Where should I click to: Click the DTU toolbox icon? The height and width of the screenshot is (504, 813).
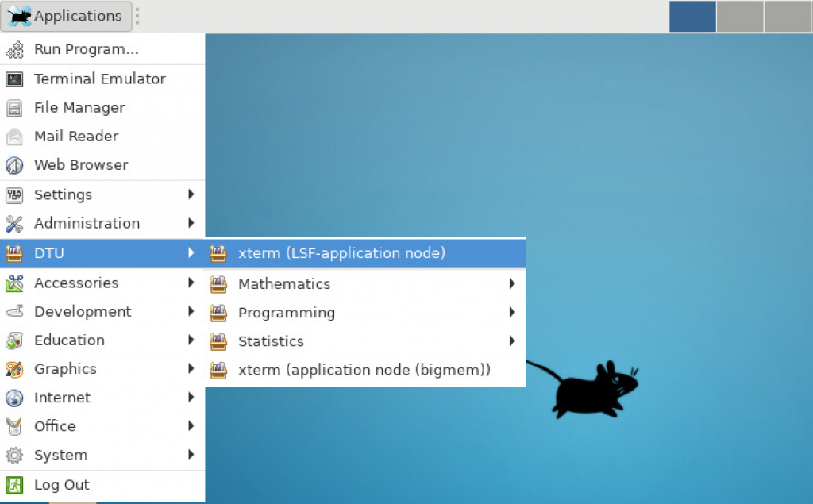[x=16, y=252]
